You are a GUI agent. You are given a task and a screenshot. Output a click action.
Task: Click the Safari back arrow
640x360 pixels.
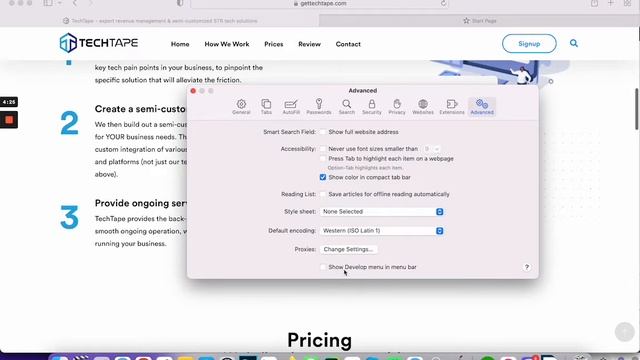75,3
